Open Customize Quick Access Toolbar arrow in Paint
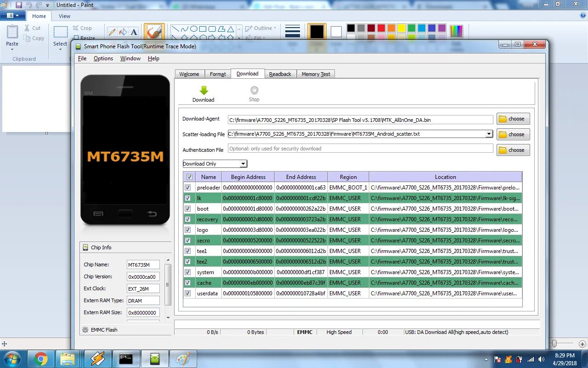The height and width of the screenshot is (368, 588). (x=47, y=5)
